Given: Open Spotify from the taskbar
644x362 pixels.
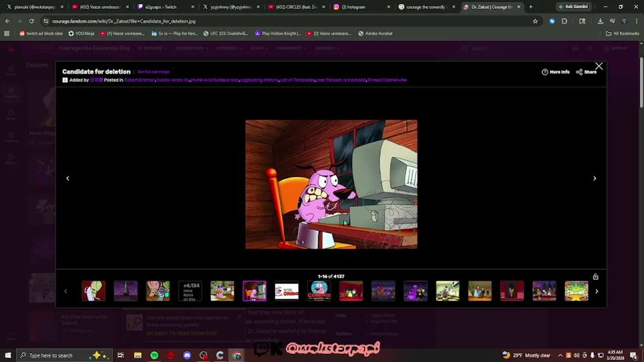Looking at the screenshot, I should point(154,355).
